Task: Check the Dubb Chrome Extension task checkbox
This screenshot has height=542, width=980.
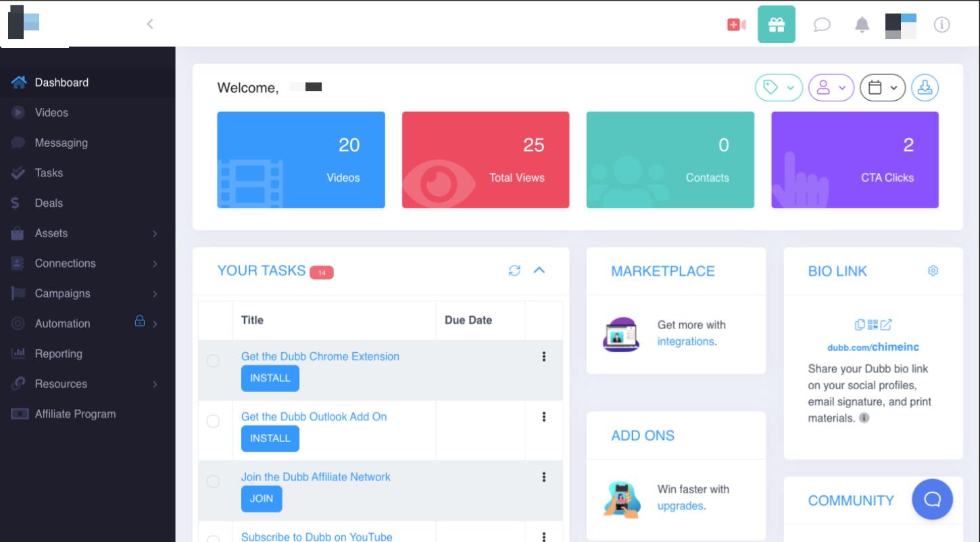Action: (x=213, y=361)
